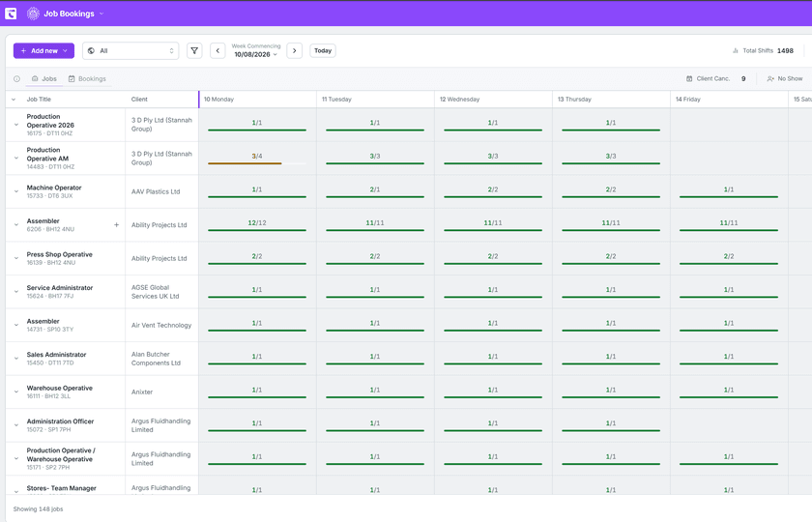Click Wednesday 3/3 cell for Production Operative AM
The height and width of the screenshot is (522, 812).
492,157
